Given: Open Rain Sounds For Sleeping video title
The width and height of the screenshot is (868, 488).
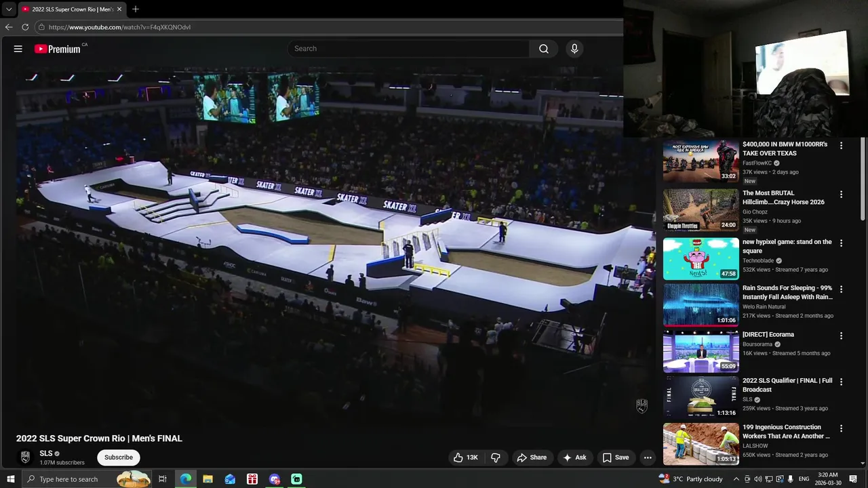Looking at the screenshot, I should (x=787, y=292).
